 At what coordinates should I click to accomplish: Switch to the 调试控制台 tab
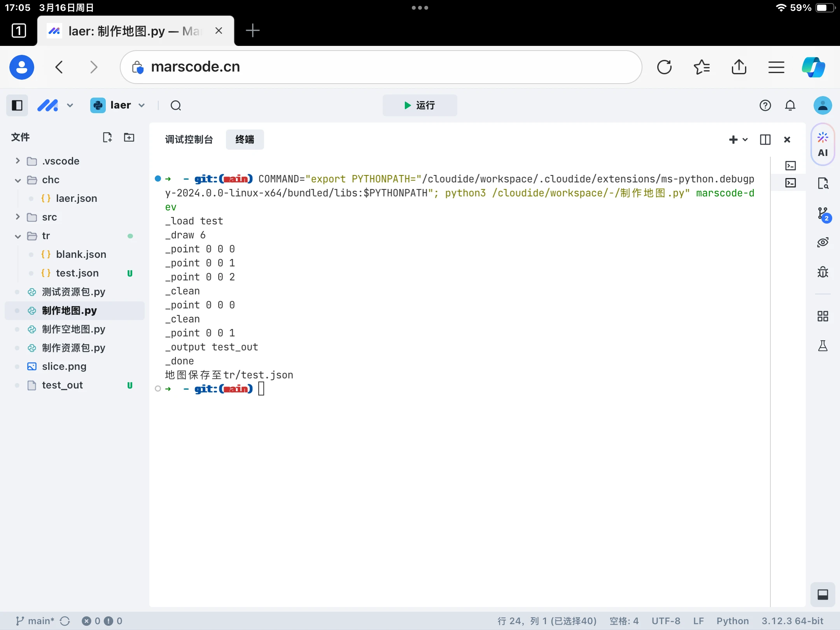tap(189, 140)
